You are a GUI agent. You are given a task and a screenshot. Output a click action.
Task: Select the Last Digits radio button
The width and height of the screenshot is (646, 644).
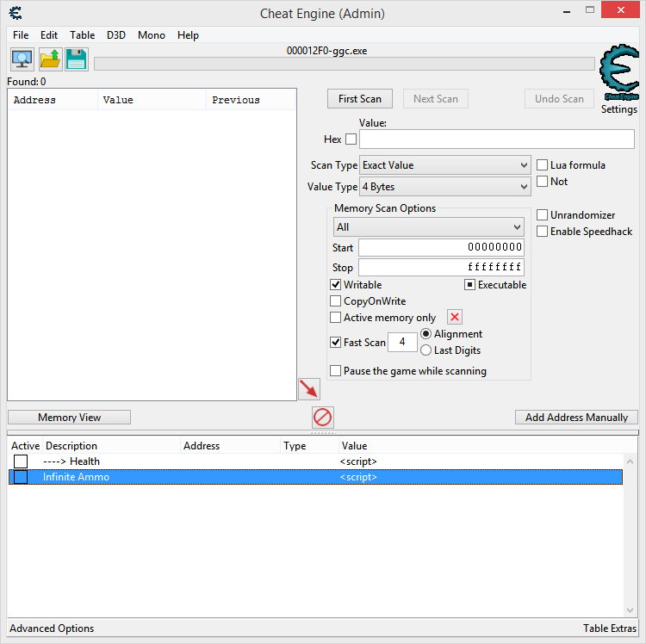click(426, 350)
